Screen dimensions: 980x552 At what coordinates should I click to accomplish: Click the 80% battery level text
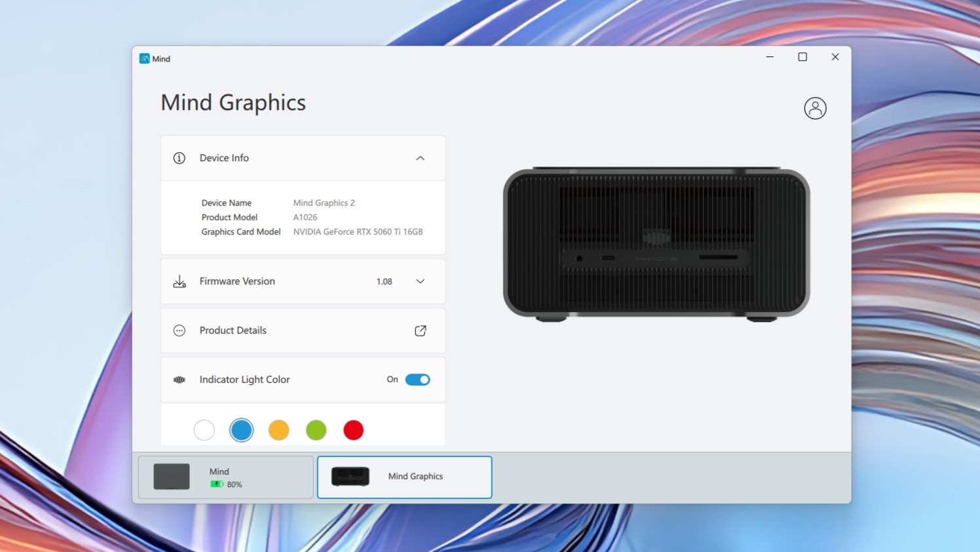click(235, 484)
